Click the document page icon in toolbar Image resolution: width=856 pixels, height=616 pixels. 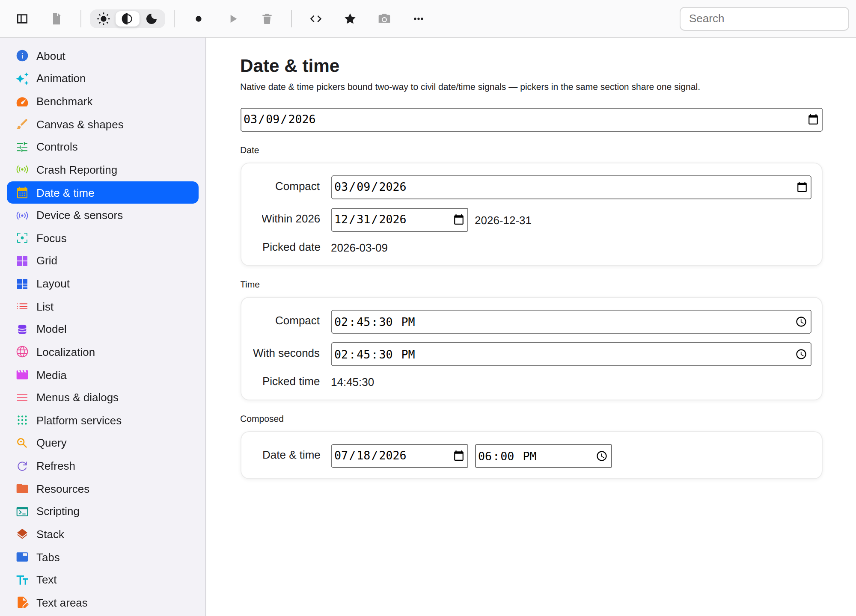(56, 19)
